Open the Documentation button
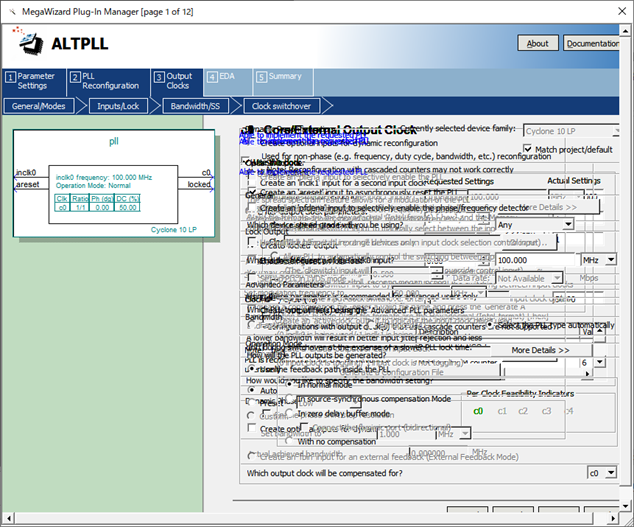634x527 pixels. [593, 43]
